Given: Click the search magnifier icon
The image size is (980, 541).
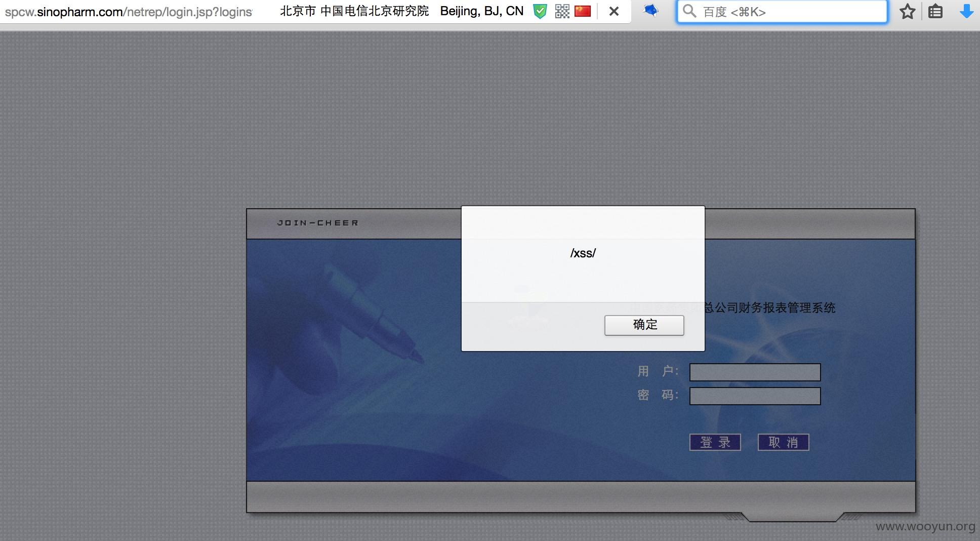Looking at the screenshot, I should (689, 11).
